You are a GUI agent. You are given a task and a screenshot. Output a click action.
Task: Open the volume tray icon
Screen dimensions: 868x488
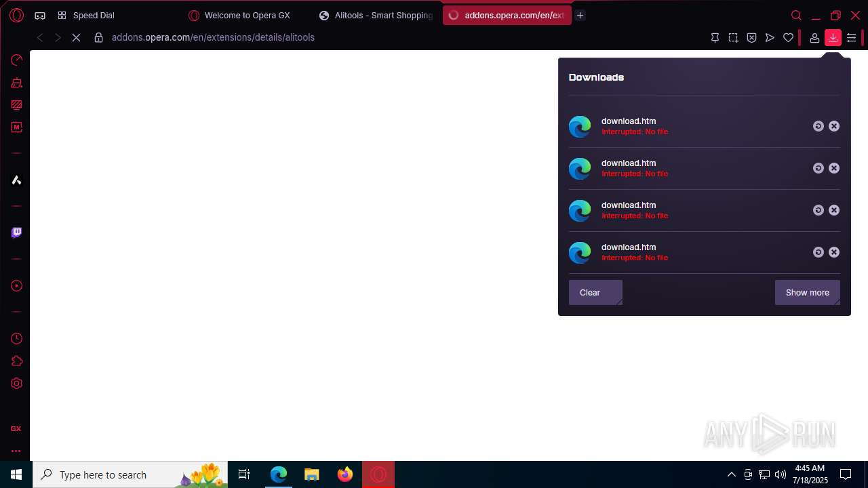coord(781,474)
